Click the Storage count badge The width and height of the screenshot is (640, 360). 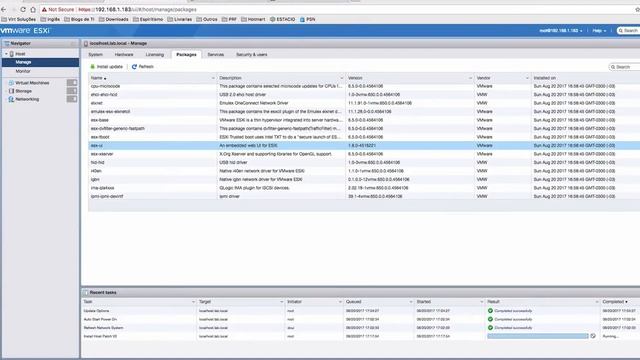72,91
